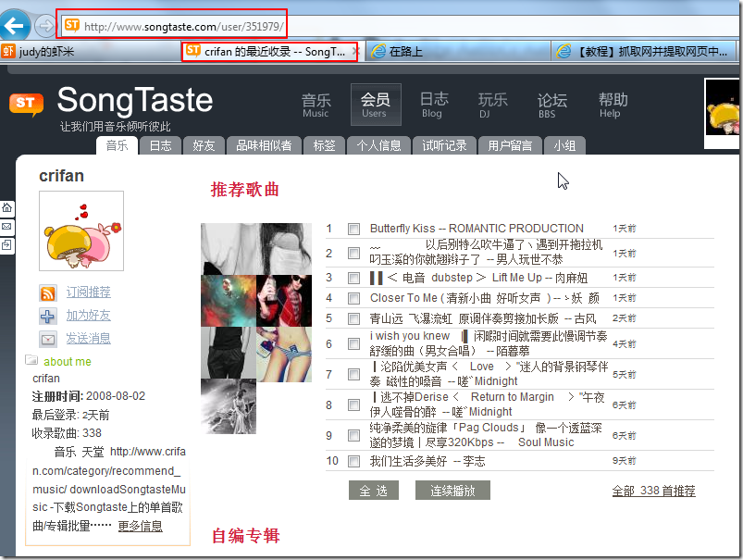Check the box for Closer To Me song

pyautogui.click(x=353, y=298)
